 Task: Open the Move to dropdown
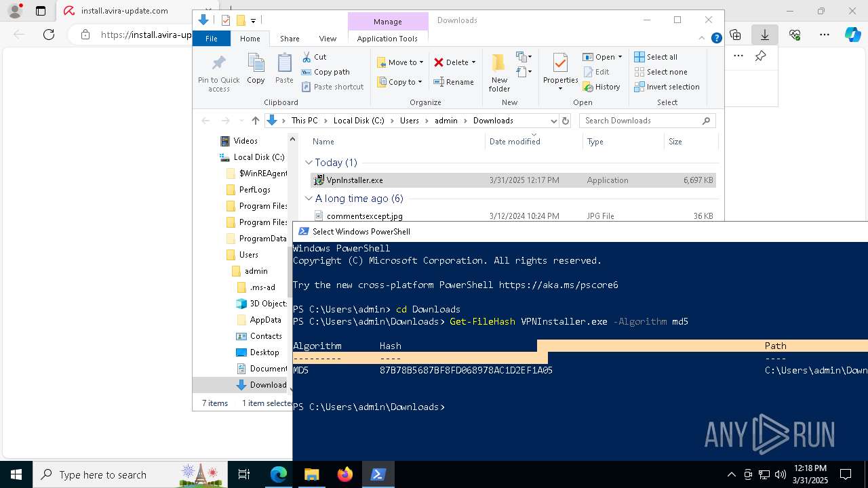pyautogui.click(x=400, y=62)
